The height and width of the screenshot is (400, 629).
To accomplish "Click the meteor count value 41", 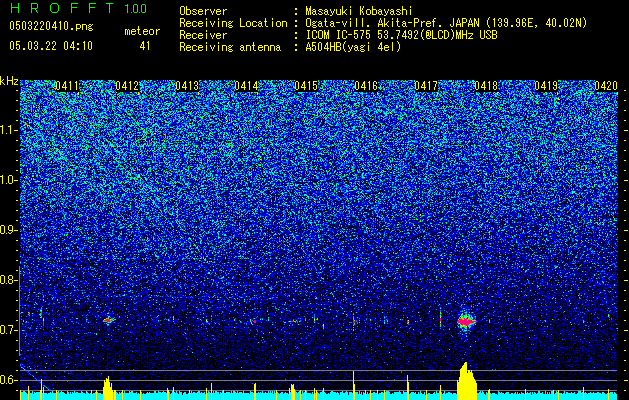I will pyautogui.click(x=145, y=46).
